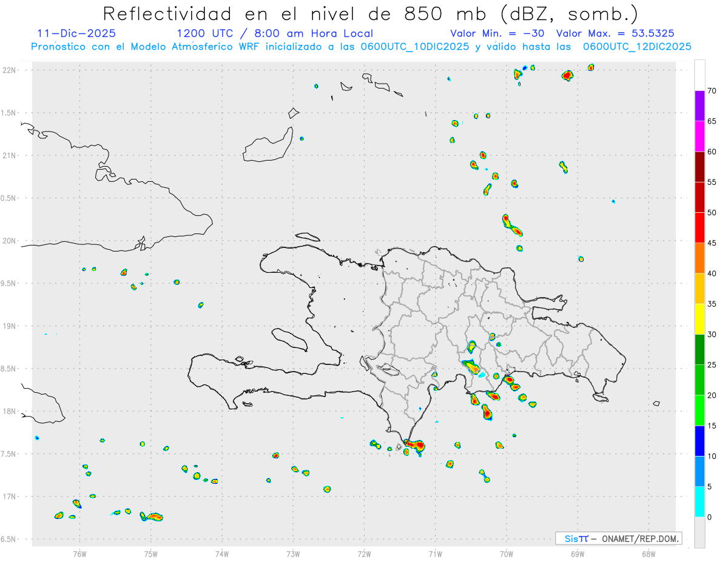Click the purple 65–70 dBZ colorbar band
Screen dimensions: 728x562
699,105
